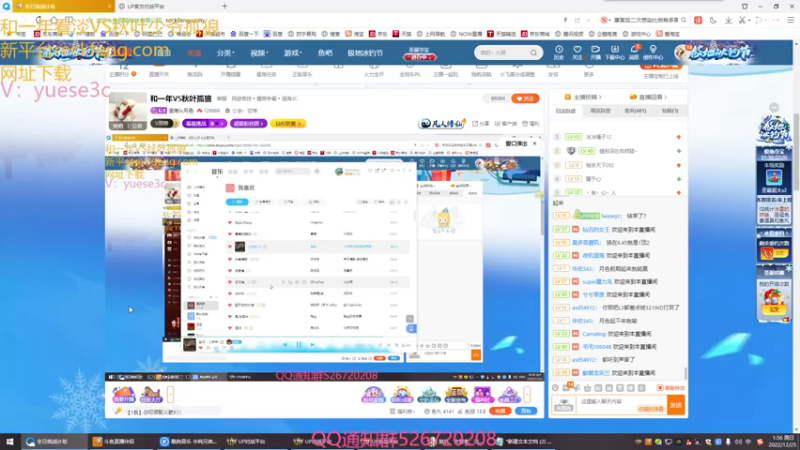Image resolution: width=800 pixels, height=450 pixels.
Task: Open 极地冰钓节 navigation item
Action: [365, 53]
